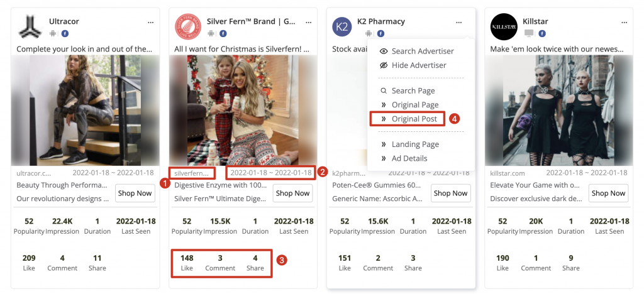Click the Ultracor advertiser logo
Screen dimensions: 644x294
[x=29, y=26]
